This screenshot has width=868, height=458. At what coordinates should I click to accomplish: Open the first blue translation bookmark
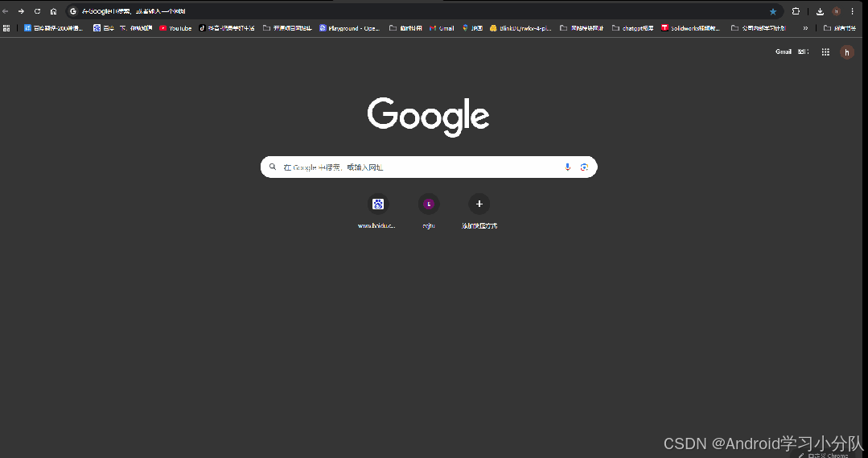tap(53, 27)
